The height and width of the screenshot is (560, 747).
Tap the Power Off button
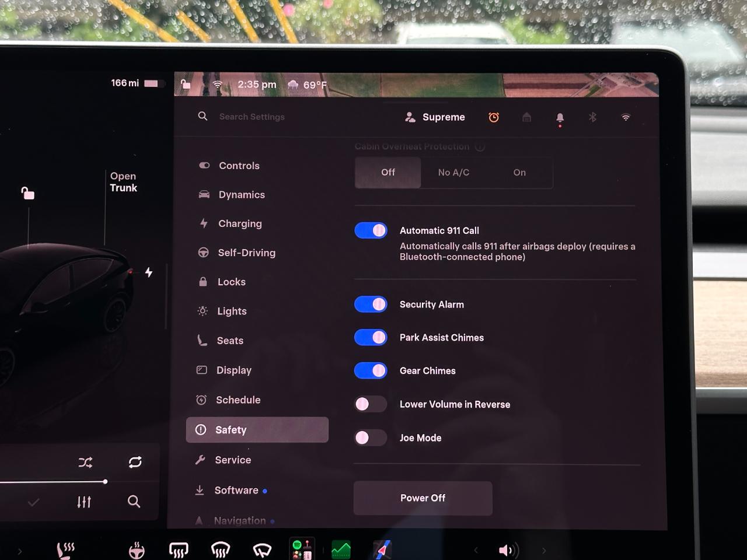(423, 498)
